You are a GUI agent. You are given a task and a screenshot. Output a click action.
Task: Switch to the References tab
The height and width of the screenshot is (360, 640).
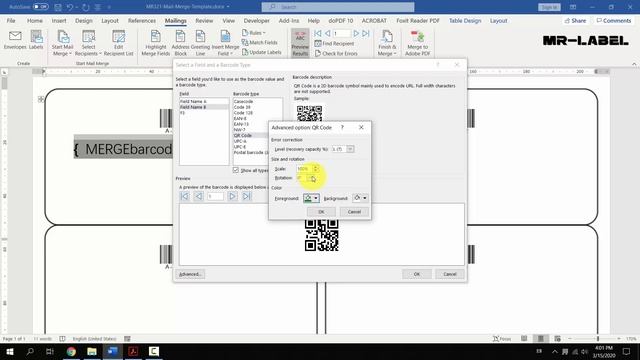(142, 20)
